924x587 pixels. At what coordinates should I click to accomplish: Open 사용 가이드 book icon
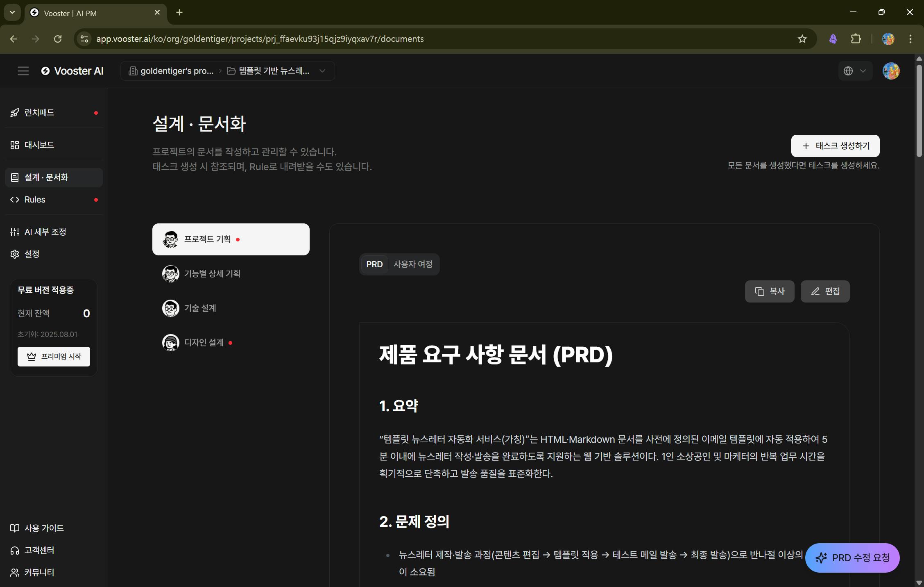(44, 528)
